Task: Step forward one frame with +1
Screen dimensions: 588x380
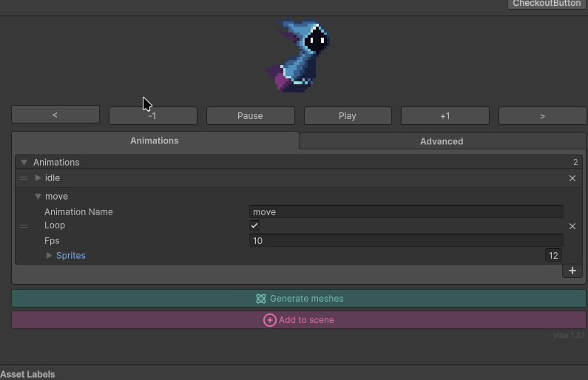Action: point(445,116)
